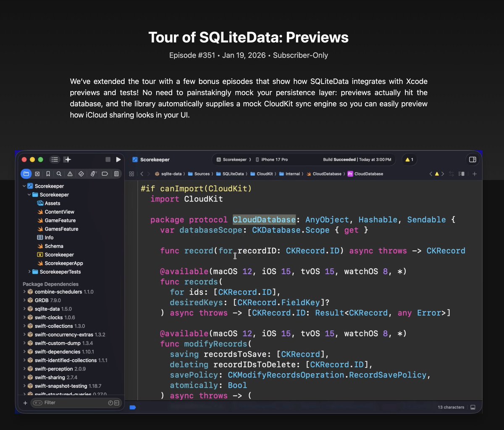Click the blue debug area tag icon

133,407
